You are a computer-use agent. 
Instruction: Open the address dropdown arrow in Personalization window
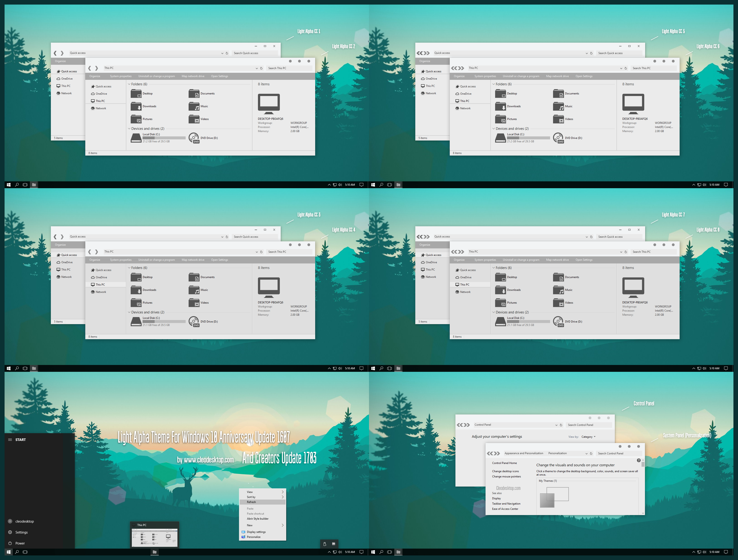pos(586,453)
